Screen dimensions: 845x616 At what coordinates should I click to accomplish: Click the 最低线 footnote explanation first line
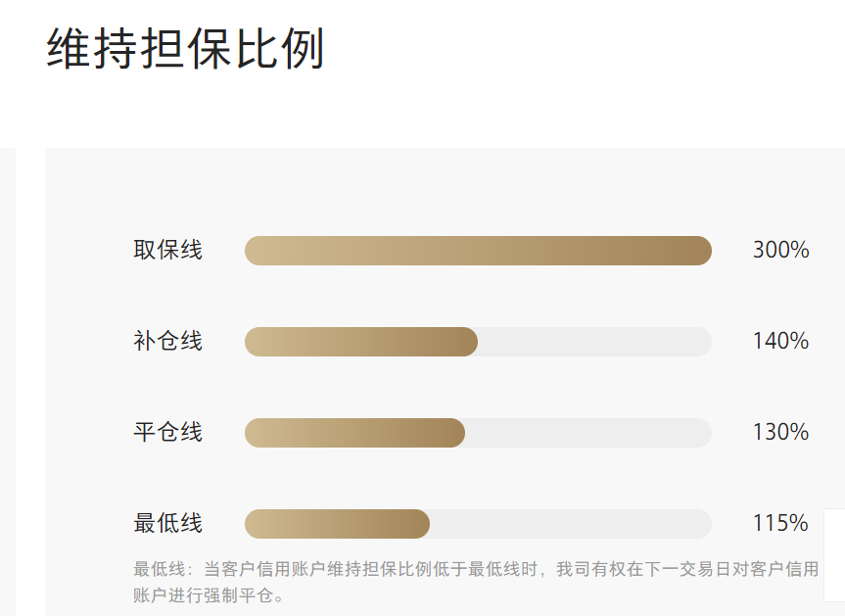476,569
